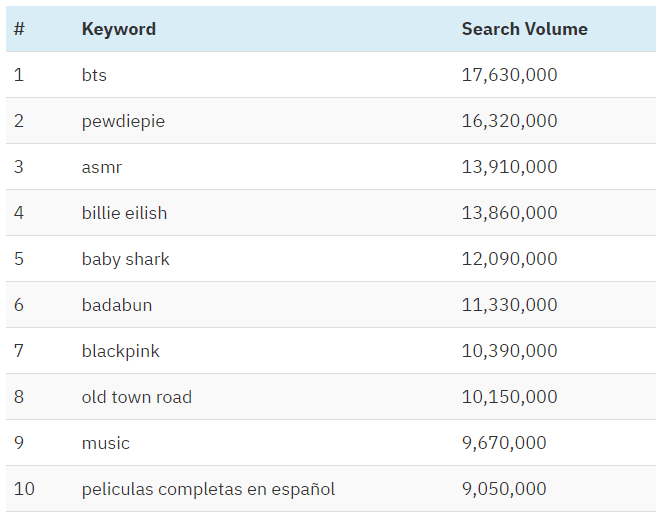
Task: Click the search volume value 9,670,000
Action: click(x=504, y=443)
